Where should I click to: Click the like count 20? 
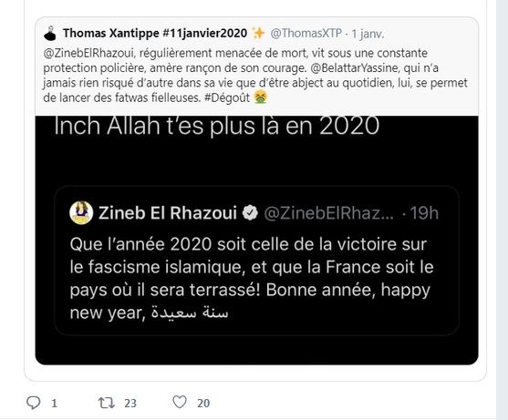point(203,404)
